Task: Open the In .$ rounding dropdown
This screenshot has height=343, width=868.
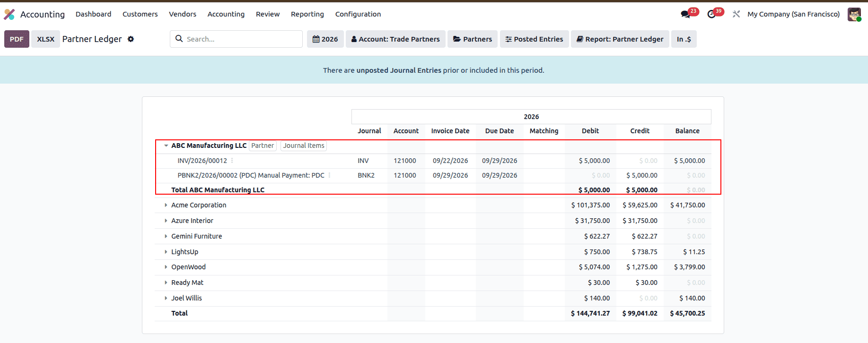Action: click(x=684, y=39)
